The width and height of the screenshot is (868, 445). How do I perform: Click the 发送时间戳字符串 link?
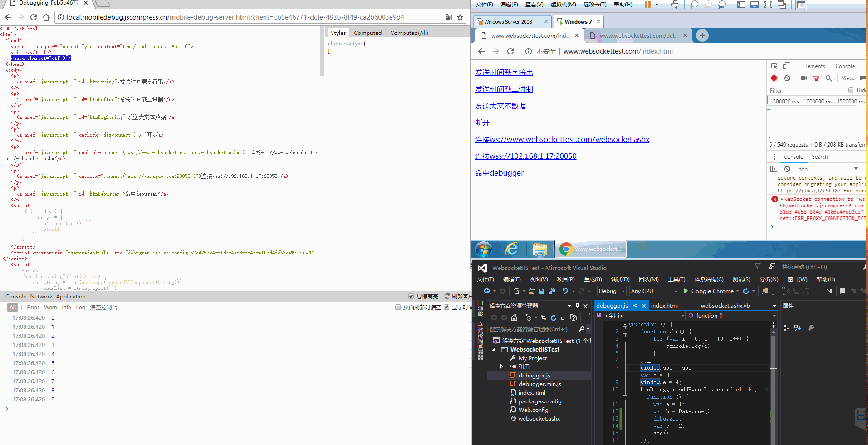(x=504, y=73)
